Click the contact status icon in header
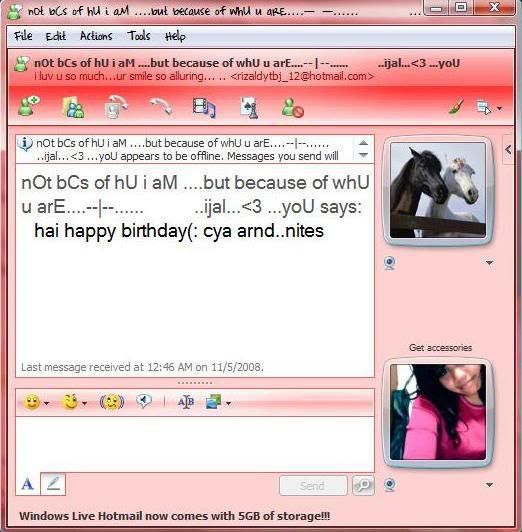The width and height of the screenshot is (522, 532). pyautogui.click(x=22, y=64)
